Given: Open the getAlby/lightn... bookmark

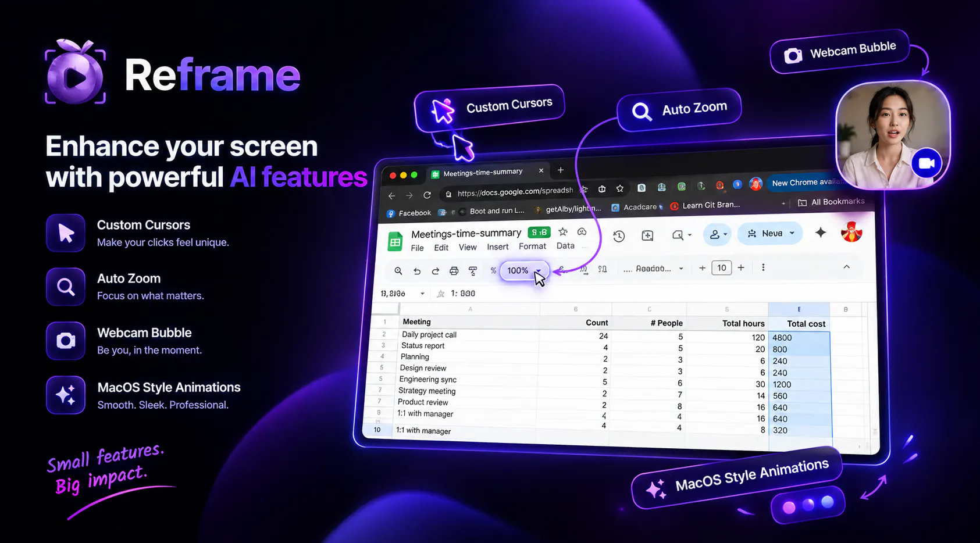Looking at the screenshot, I should coord(568,209).
